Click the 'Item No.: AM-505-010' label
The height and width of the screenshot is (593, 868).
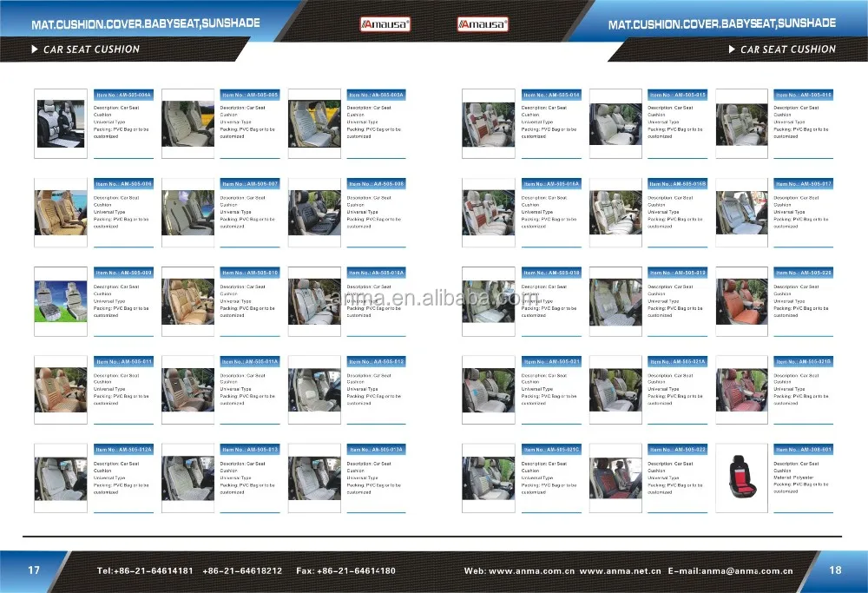[x=250, y=273]
